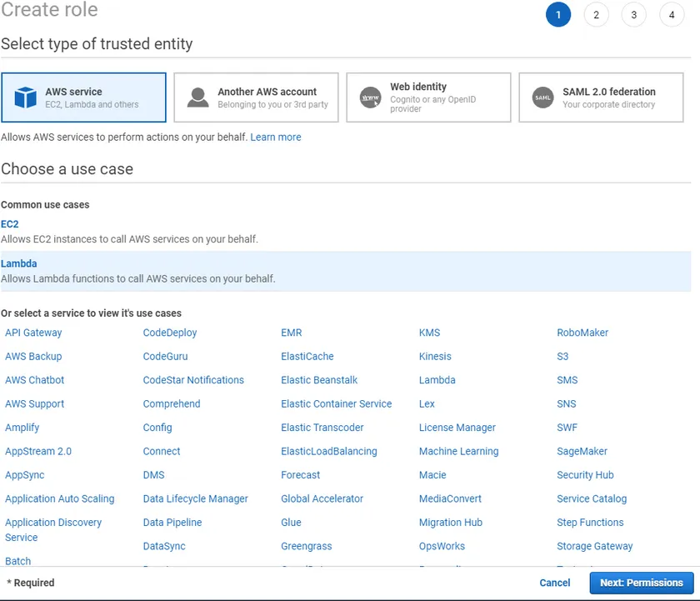Go to step 3 indicator

[x=634, y=15]
